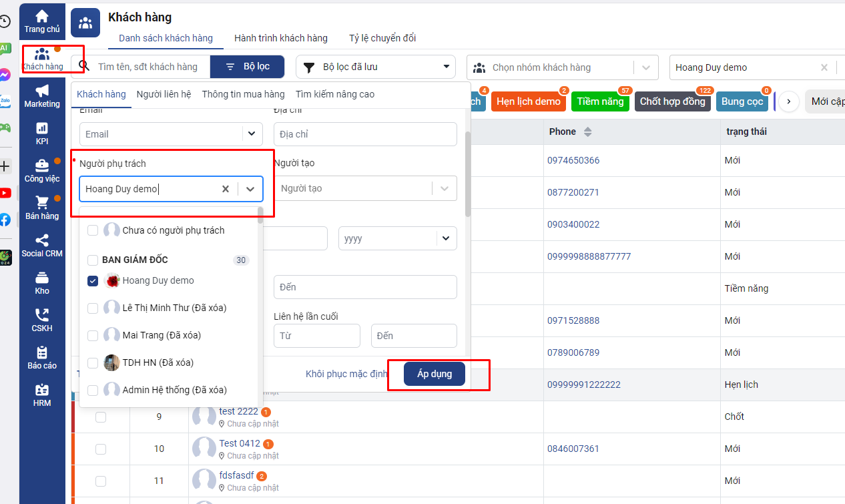Click the Địa chỉ input field
The image size is (845, 504).
click(365, 134)
